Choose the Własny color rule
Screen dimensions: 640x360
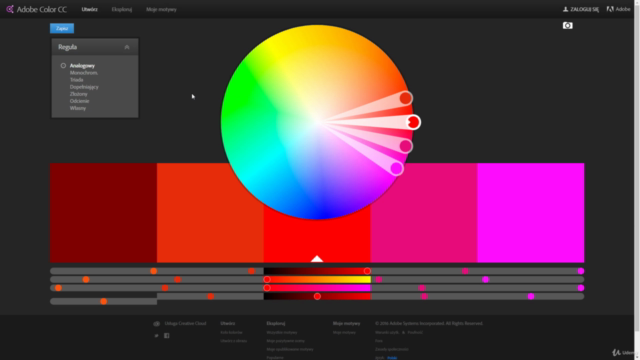78,108
